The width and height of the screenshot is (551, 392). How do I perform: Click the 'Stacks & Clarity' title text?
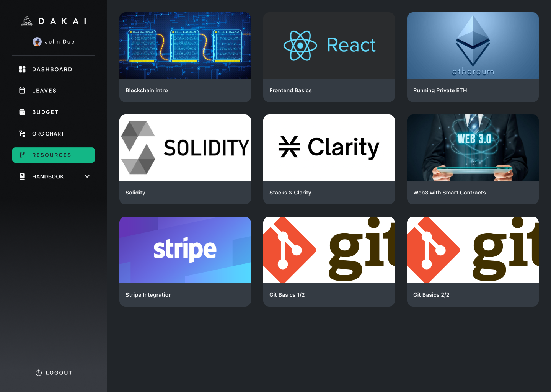290,193
